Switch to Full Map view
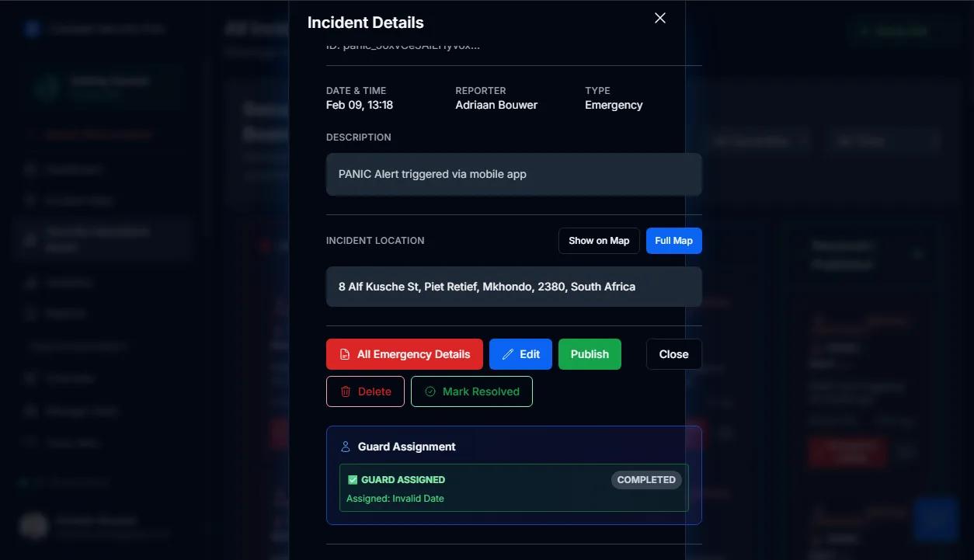Viewport: 974px width, 560px height. click(673, 240)
